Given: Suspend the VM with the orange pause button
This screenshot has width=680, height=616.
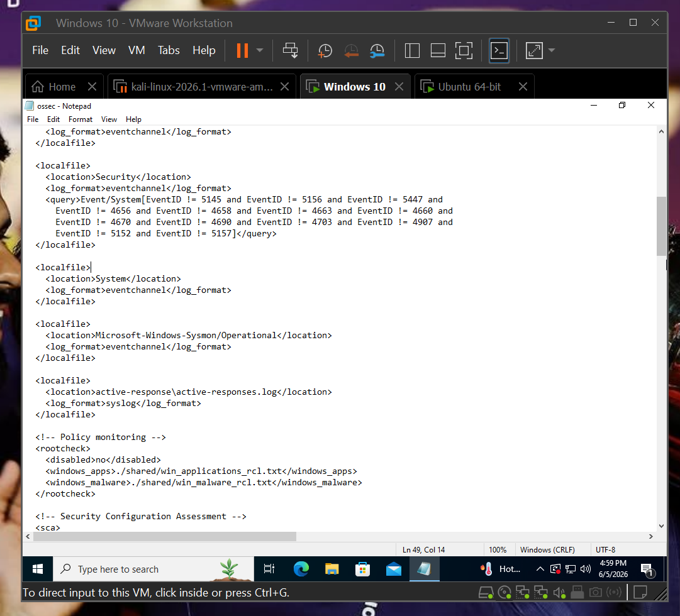Looking at the screenshot, I should [242, 50].
